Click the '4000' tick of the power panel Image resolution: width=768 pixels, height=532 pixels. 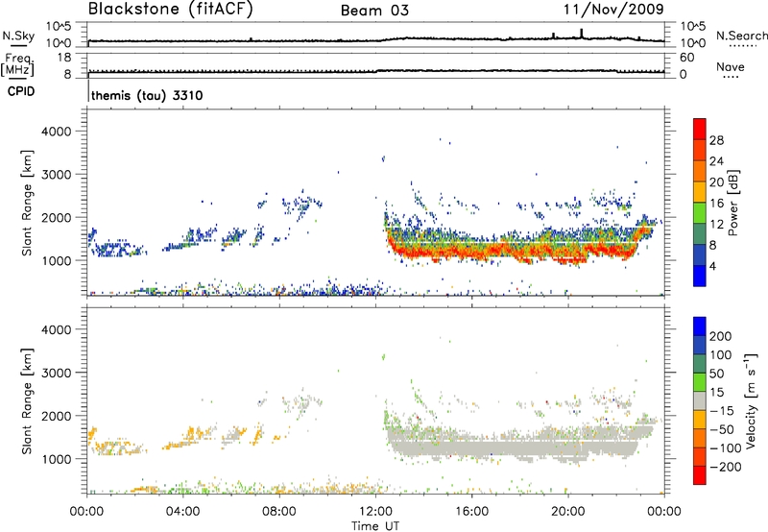pyautogui.click(x=56, y=132)
